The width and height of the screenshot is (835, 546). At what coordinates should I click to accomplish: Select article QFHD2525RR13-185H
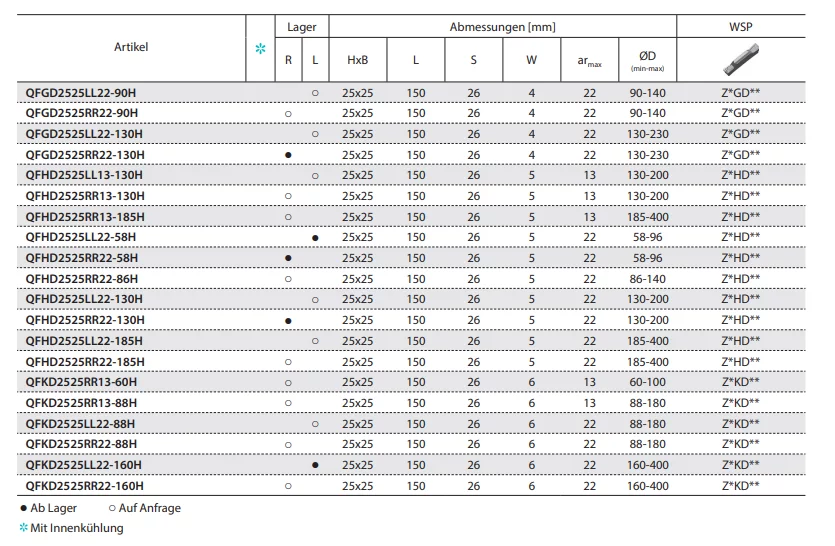point(85,217)
